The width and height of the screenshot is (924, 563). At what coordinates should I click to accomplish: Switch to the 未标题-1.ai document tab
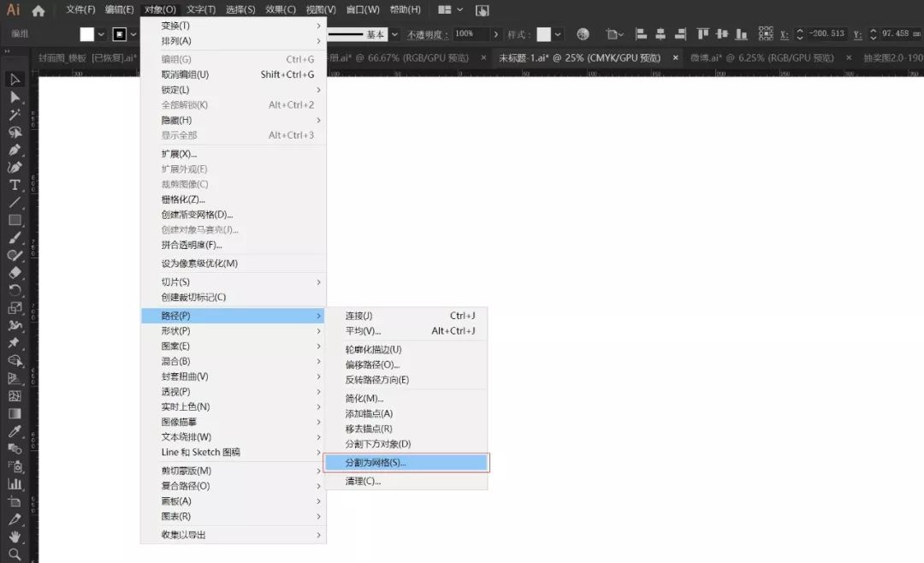(x=579, y=58)
